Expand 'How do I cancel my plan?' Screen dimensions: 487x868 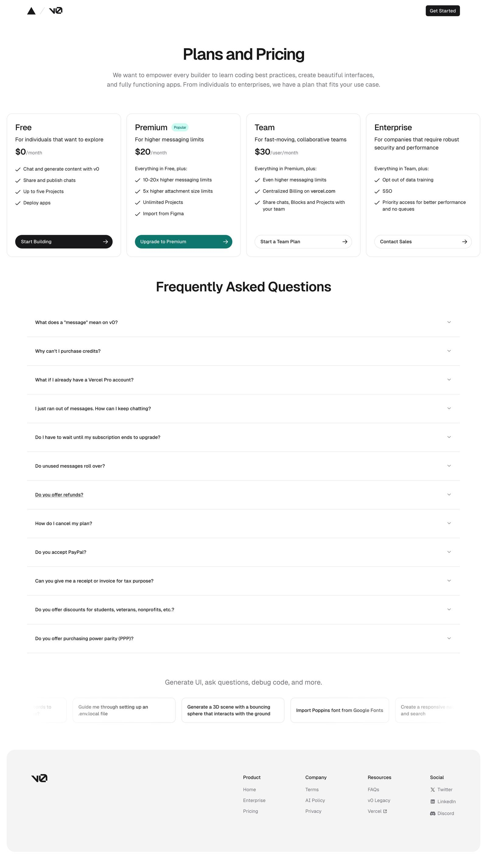click(x=63, y=523)
